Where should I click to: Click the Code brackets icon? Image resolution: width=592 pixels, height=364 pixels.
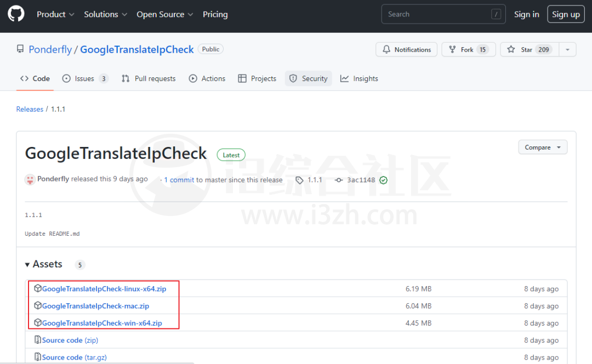coord(25,78)
